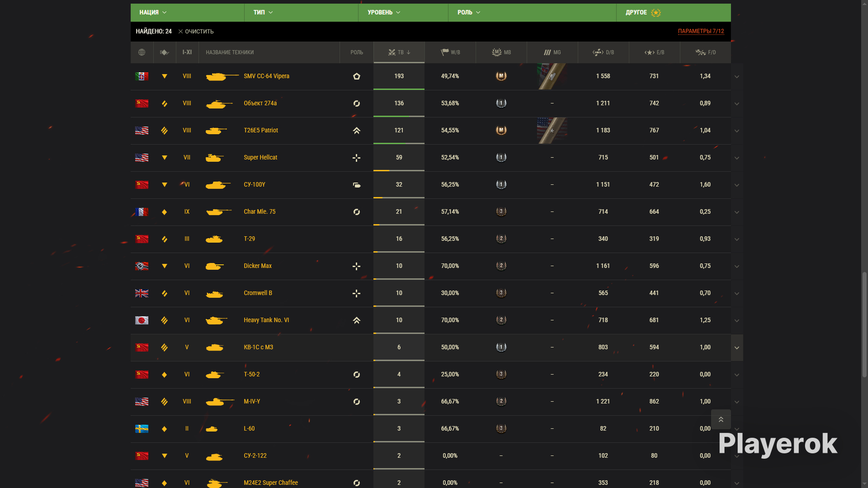Click Swedish flag on L-60 row
The width and height of the screenshot is (868, 488).
[142, 428]
